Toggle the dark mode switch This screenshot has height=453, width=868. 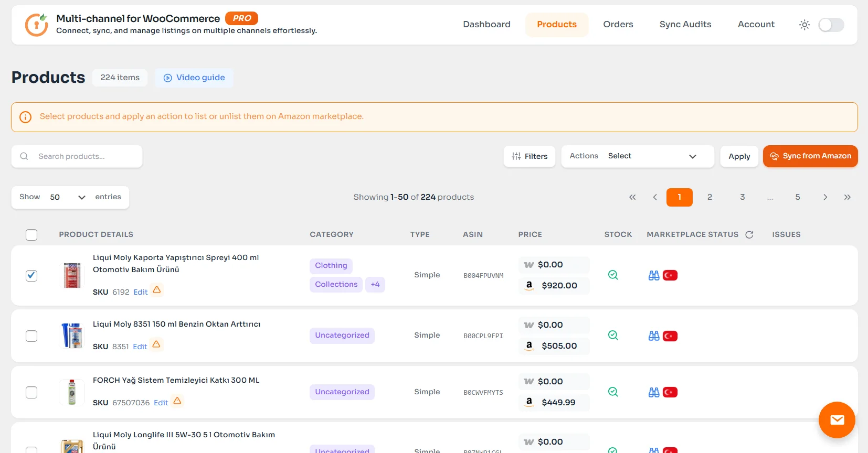coord(831,25)
